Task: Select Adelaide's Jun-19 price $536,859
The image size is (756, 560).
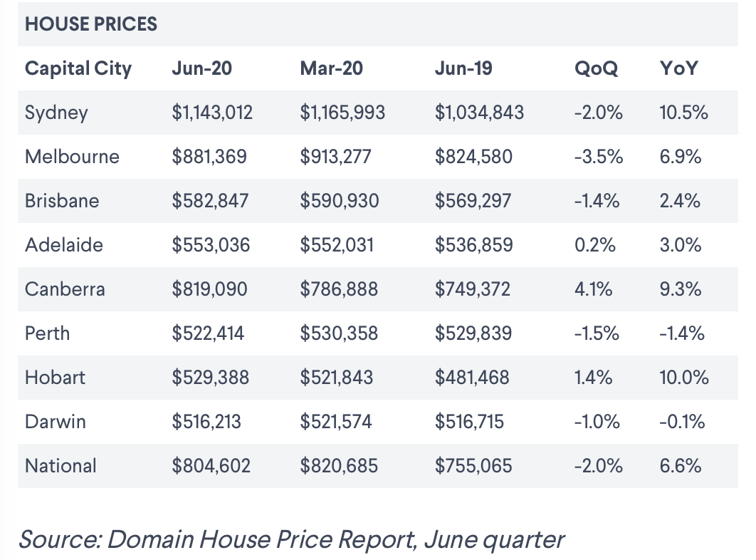Action: pos(473,245)
